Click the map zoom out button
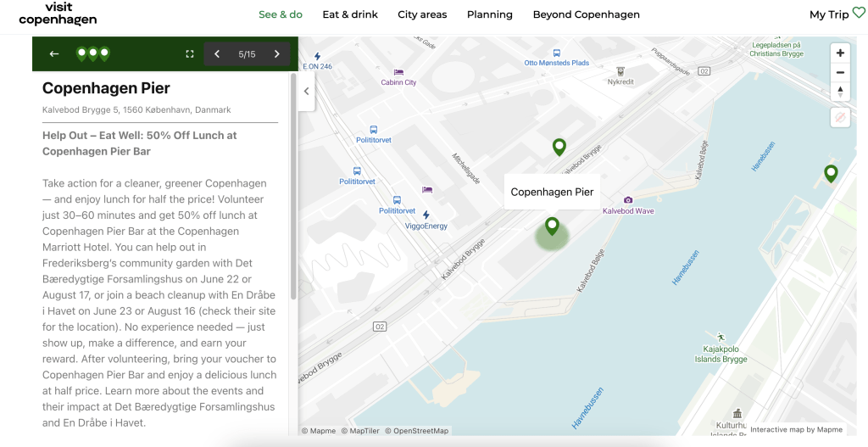 coord(840,73)
